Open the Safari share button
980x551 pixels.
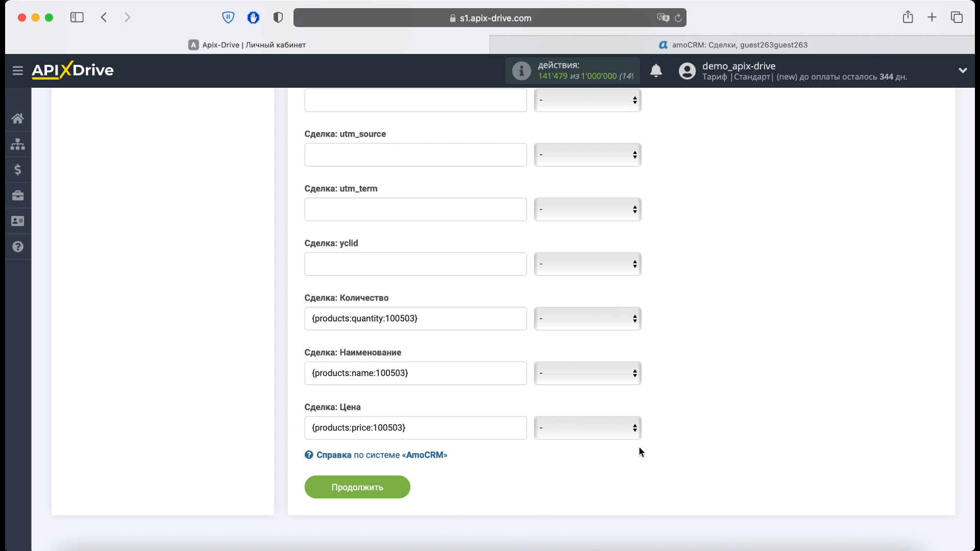click(908, 17)
